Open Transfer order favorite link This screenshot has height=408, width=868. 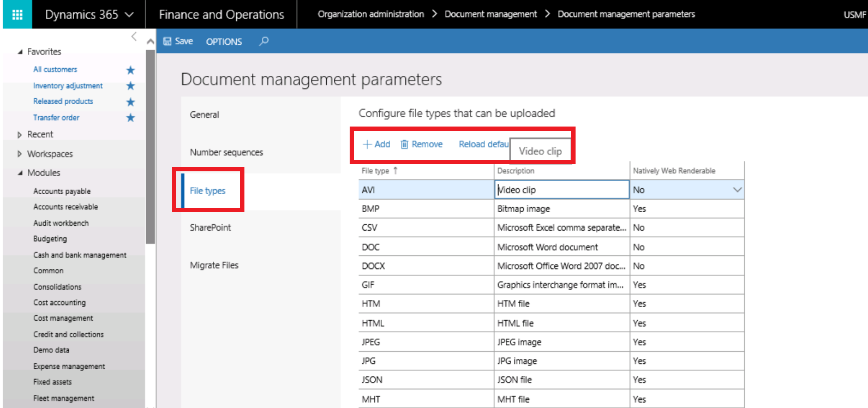tap(56, 117)
